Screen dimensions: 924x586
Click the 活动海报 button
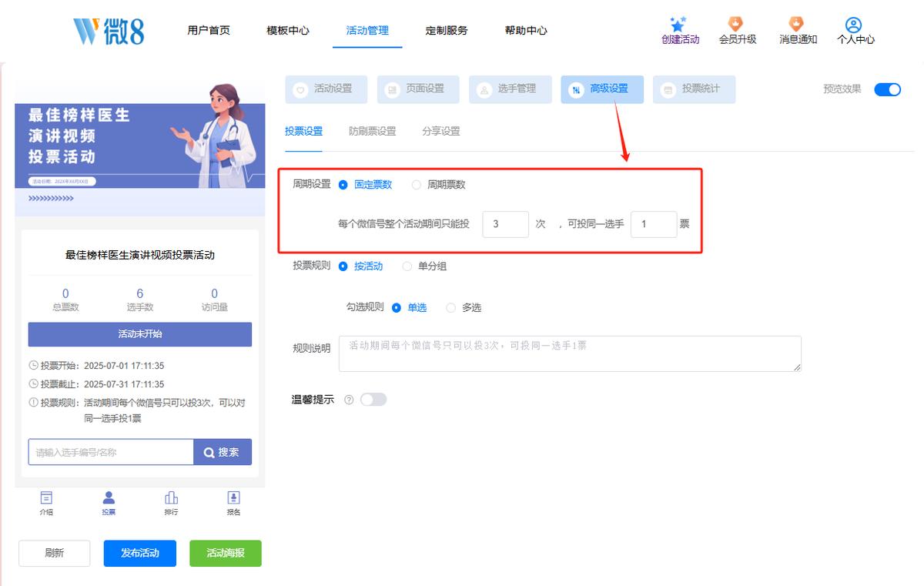tap(226, 553)
